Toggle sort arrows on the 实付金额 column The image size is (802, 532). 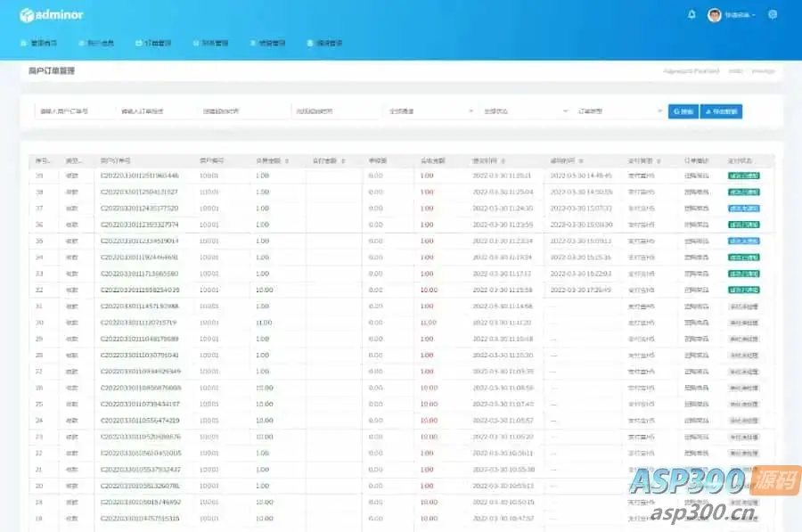(x=343, y=161)
